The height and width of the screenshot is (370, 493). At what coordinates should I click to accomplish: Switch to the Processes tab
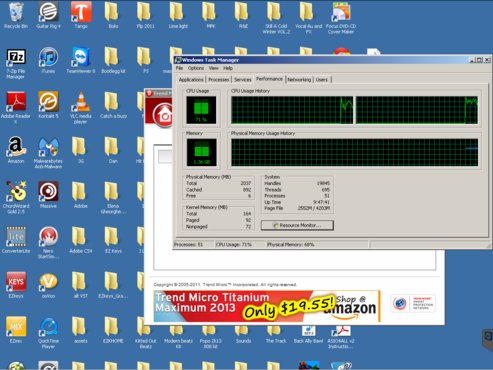click(219, 80)
